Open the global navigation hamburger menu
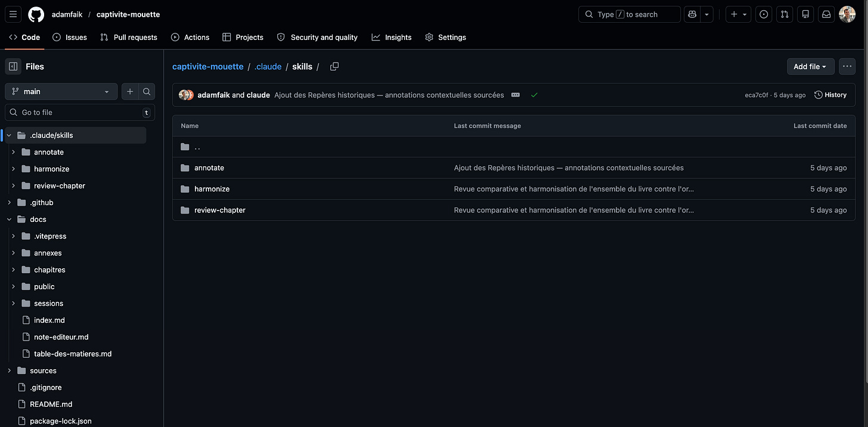The width and height of the screenshot is (868, 427). pos(13,14)
